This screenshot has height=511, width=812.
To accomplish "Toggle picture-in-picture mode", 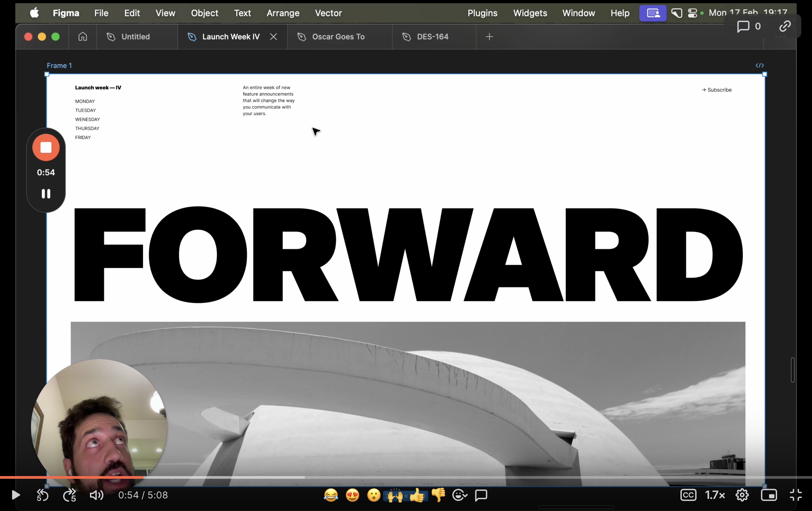I will pyautogui.click(x=769, y=495).
